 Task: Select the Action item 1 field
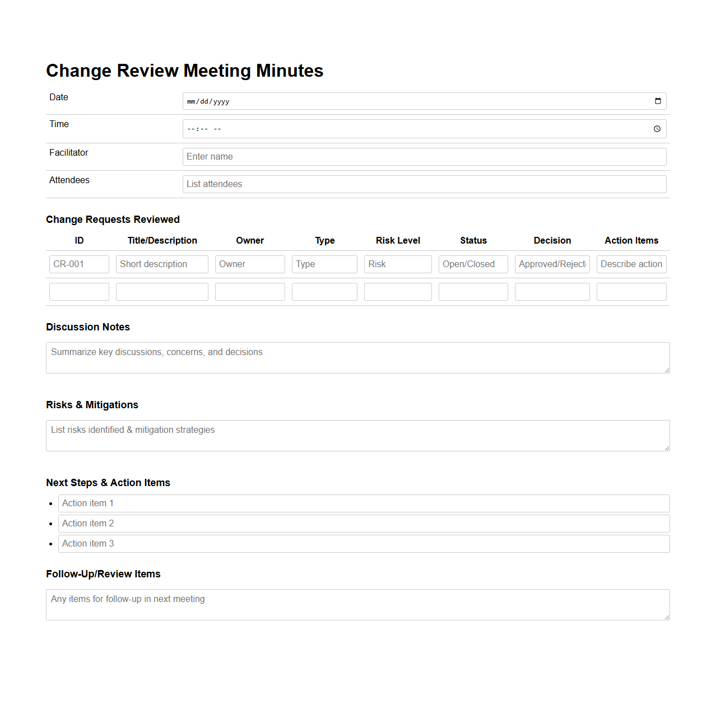[x=364, y=503]
